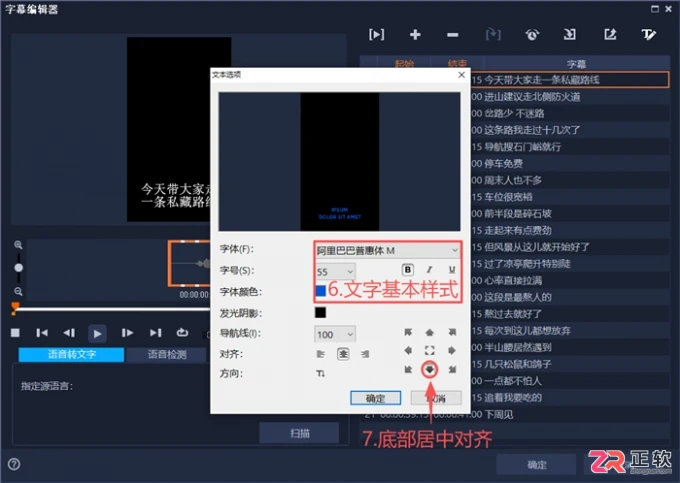Image resolution: width=680 pixels, height=483 pixels.
Task: Open the font size dropdown showing 55
Action: (335, 272)
